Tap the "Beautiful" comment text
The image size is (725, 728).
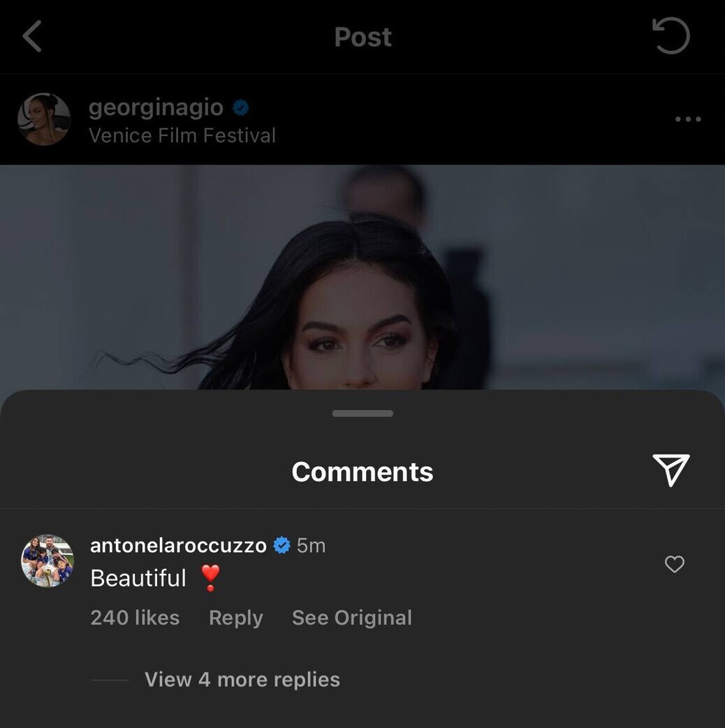[x=138, y=578]
